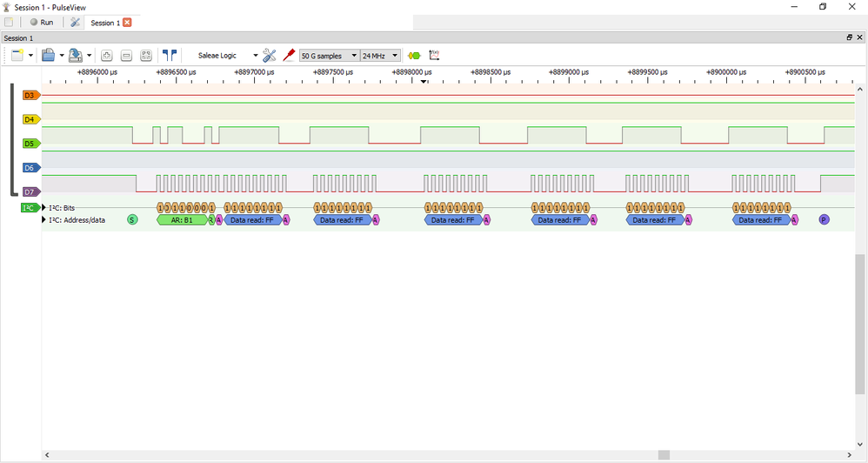Click the I²C start condition S marker
The width and height of the screenshot is (868, 463).
tap(131, 220)
